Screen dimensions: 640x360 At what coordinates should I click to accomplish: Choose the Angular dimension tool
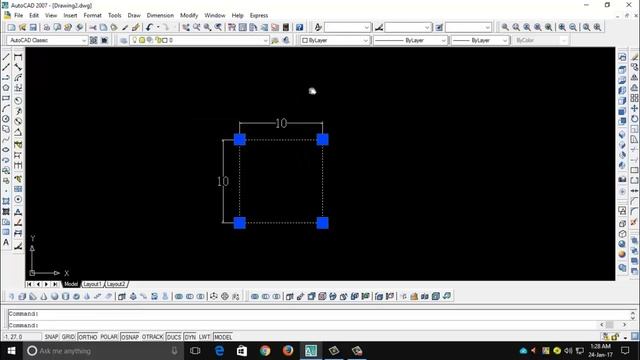pos(18,132)
